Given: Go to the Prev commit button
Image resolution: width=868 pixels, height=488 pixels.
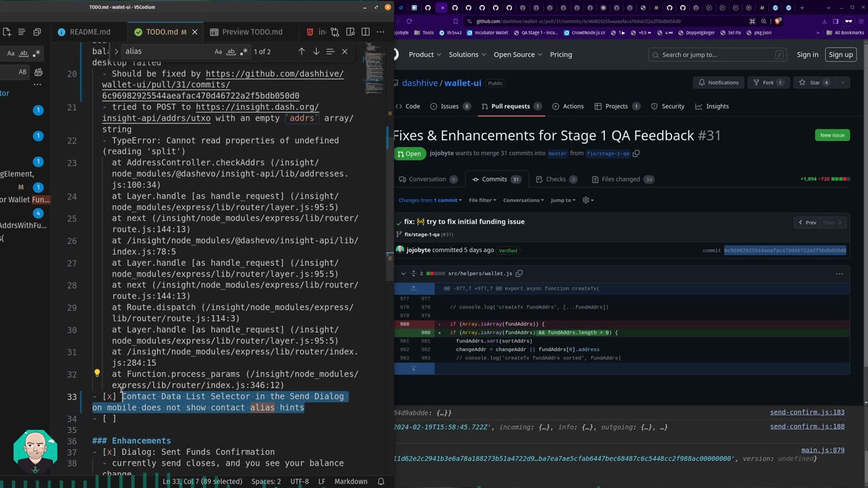Looking at the screenshot, I should tap(807, 222).
